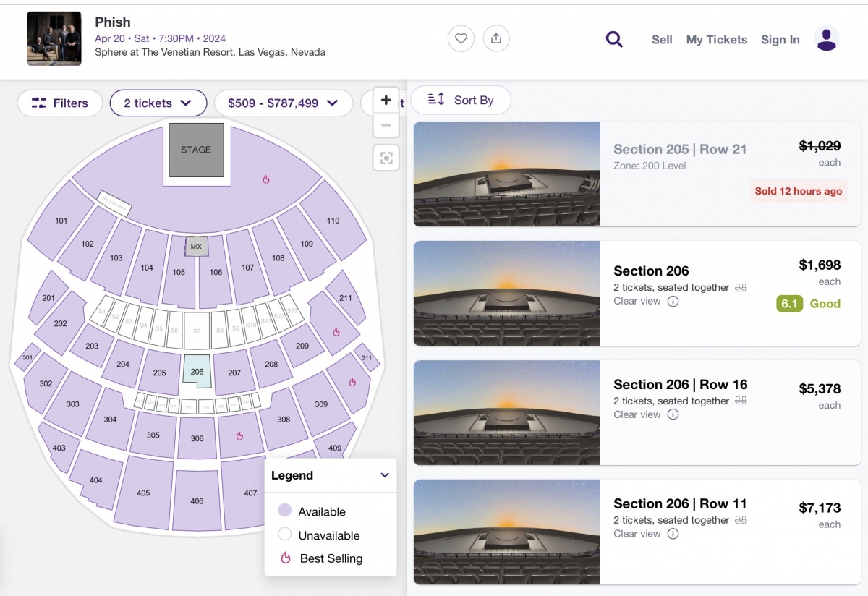Select section 206 on the seat map
This screenshot has width=868, height=596.
[x=197, y=372]
